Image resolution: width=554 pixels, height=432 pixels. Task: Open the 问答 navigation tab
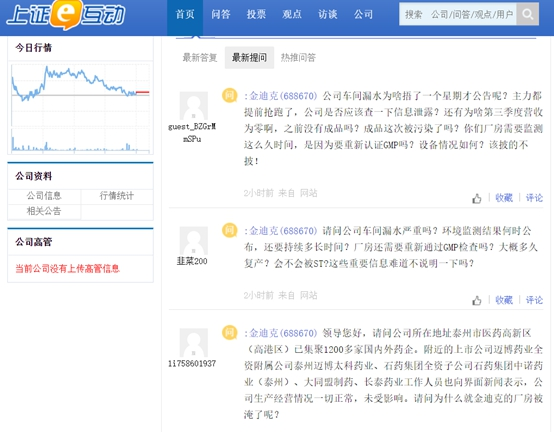(220, 14)
